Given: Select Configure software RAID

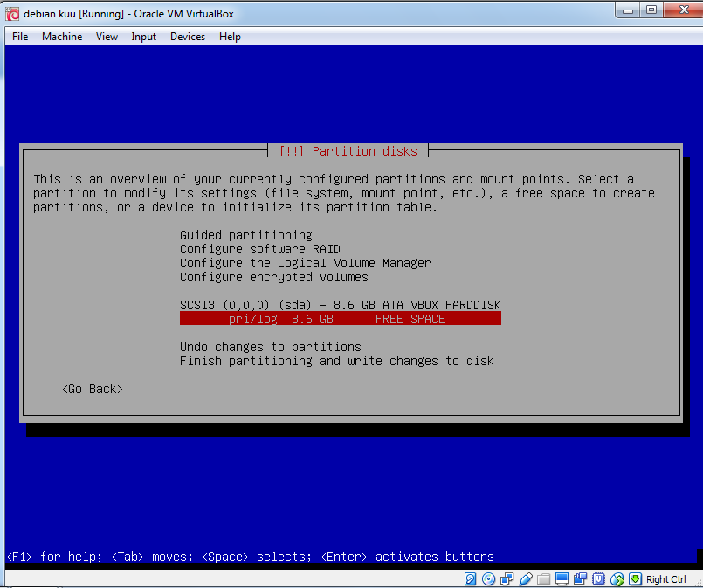Looking at the screenshot, I should pyautogui.click(x=260, y=249).
